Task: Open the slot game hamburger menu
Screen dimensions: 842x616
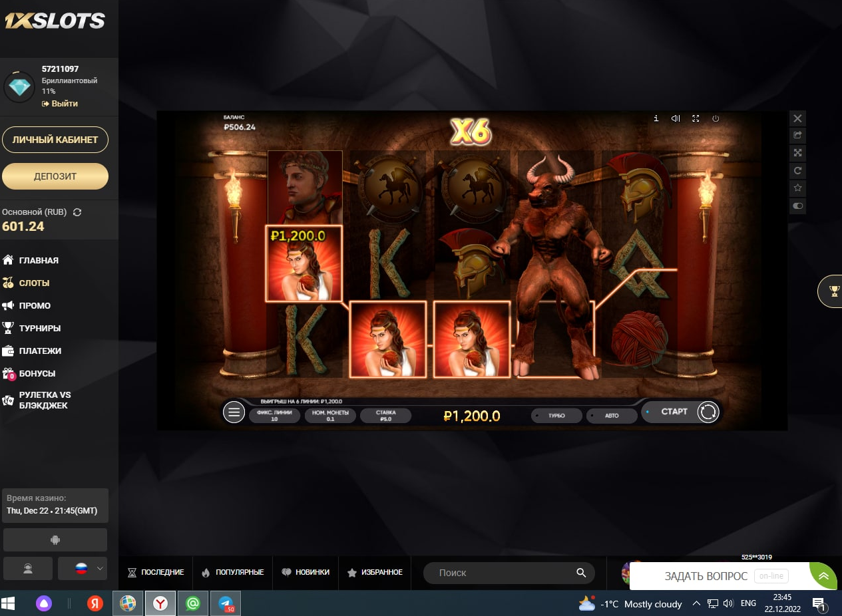Action: [x=234, y=413]
